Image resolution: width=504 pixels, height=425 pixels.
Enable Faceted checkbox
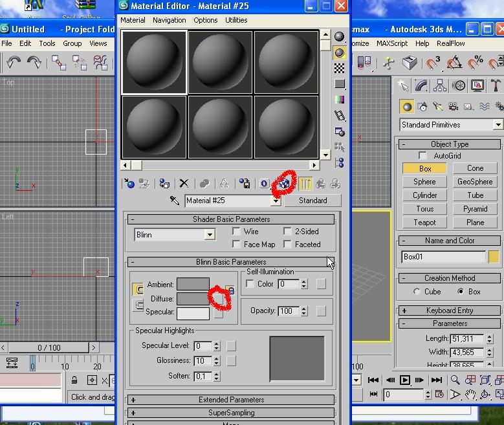point(287,245)
